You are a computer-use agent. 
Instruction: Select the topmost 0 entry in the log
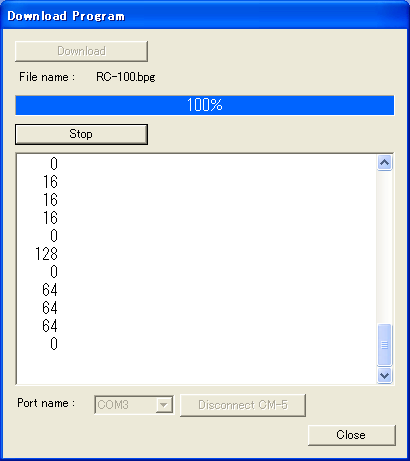point(54,164)
